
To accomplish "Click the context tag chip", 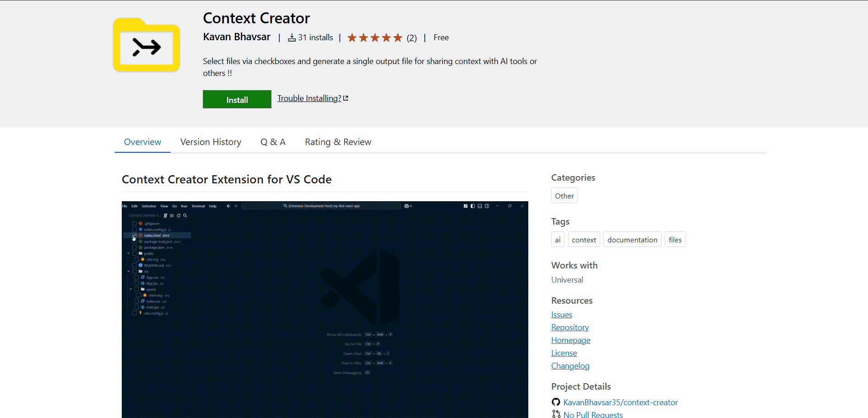I will pyautogui.click(x=584, y=240).
